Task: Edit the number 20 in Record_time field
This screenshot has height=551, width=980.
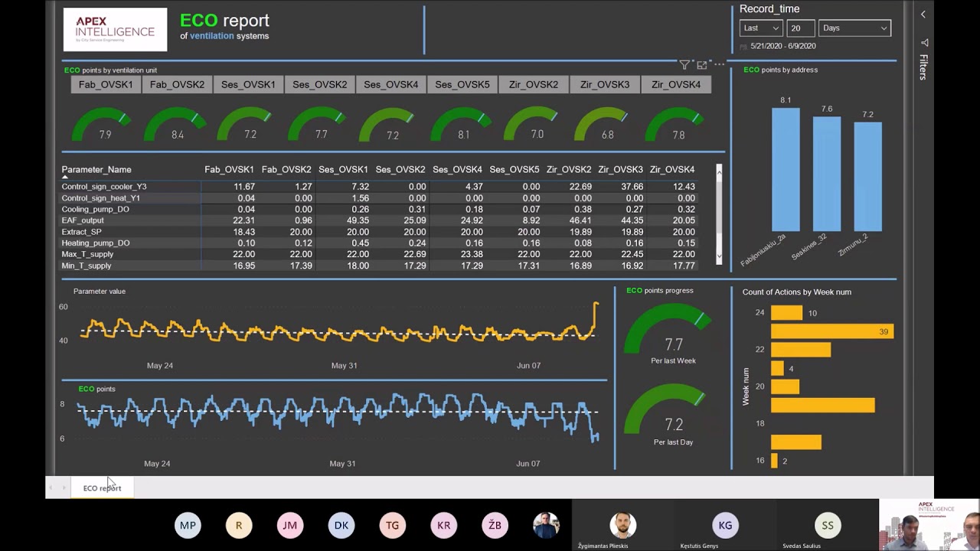Action: coord(800,28)
